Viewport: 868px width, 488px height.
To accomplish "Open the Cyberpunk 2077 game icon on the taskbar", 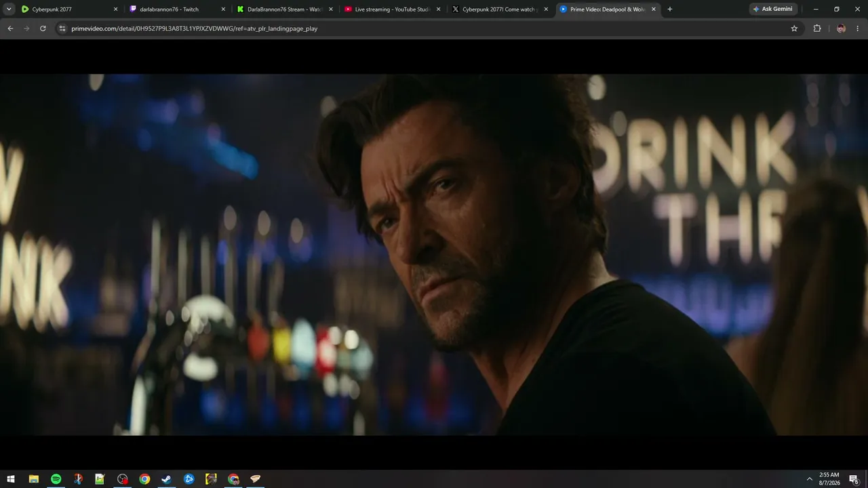I will (211, 479).
